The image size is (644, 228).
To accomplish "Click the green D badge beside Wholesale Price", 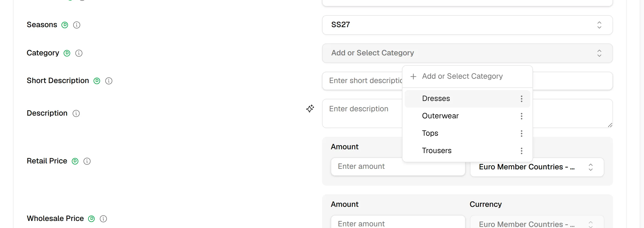I will 91,219.
